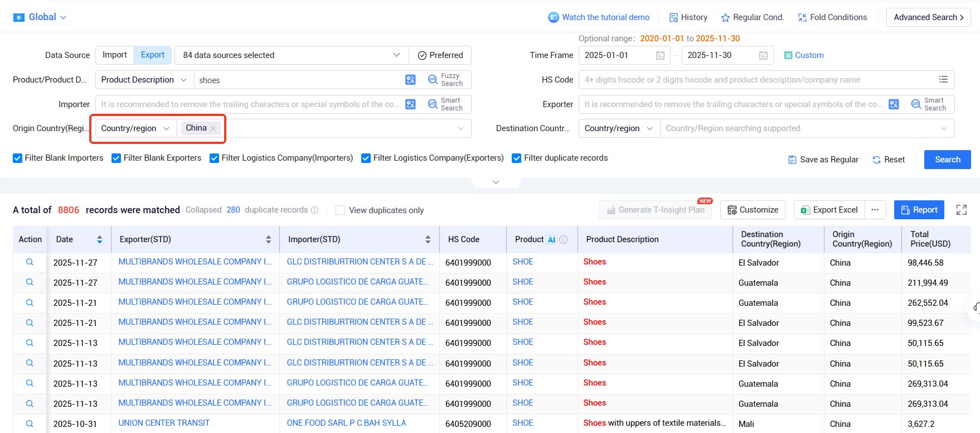Click the Exporter name input field
This screenshot has width=980, height=433.
(732, 104)
